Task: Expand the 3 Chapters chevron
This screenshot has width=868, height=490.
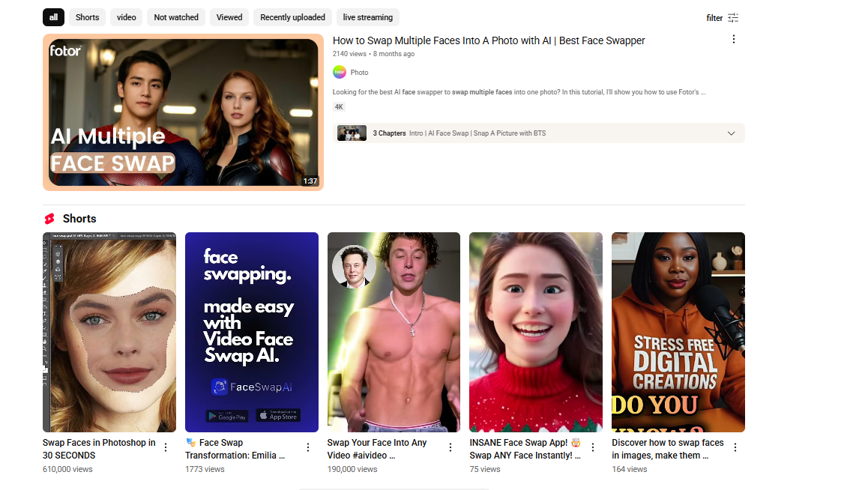Action: (x=731, y=133)
